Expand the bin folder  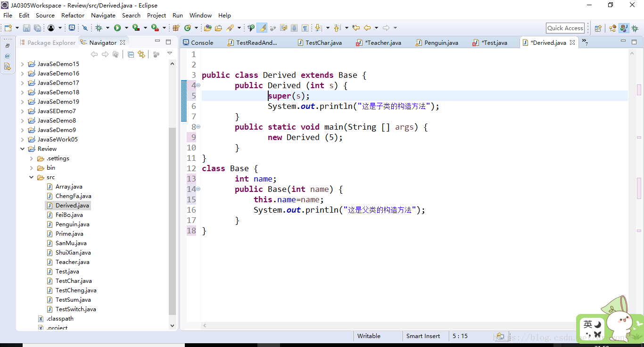tap(32, 168)
